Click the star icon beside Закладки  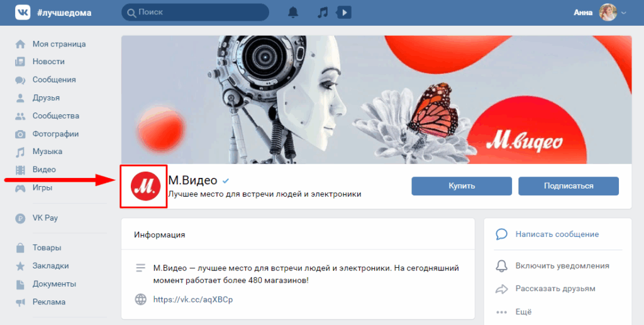point(20,267)
